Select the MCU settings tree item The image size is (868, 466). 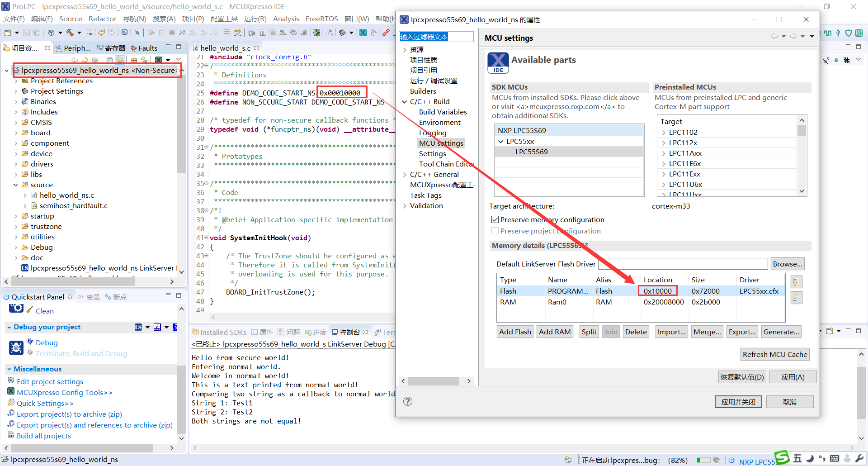[441, 143]
